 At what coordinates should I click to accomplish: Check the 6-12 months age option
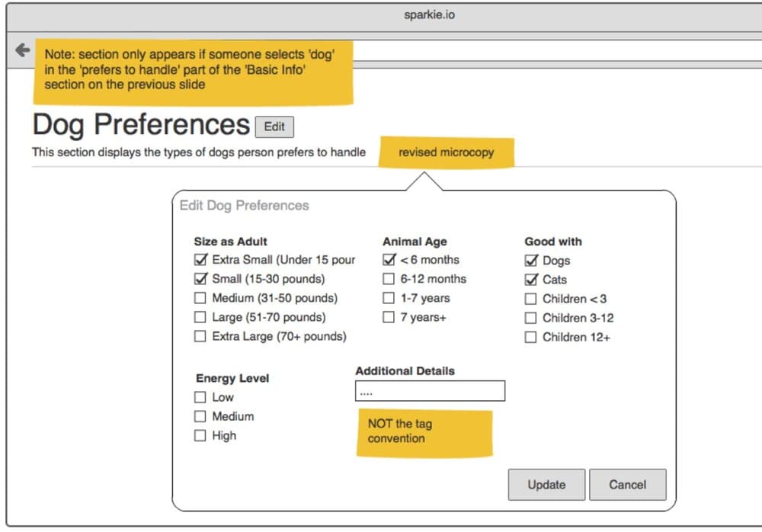pyautogui.click(x=389, y=279)
